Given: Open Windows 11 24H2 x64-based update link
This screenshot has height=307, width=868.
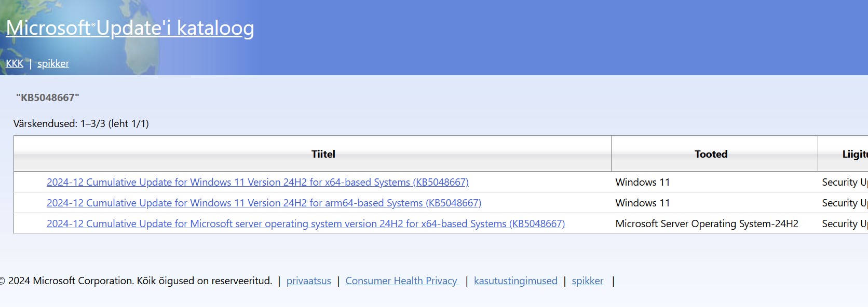Looking at the screenshot, I should click(257, 182).
